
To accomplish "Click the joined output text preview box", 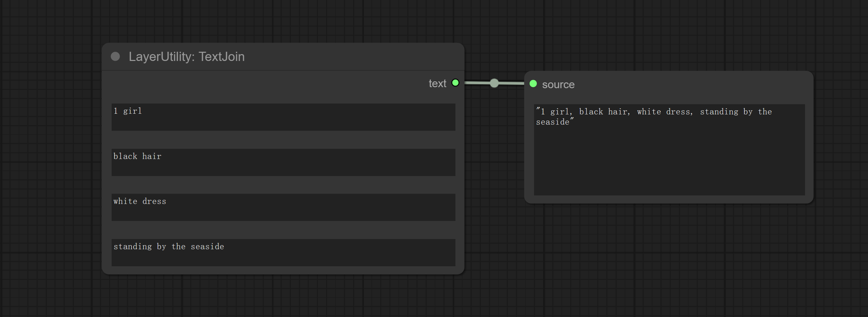I will point(669,150).
